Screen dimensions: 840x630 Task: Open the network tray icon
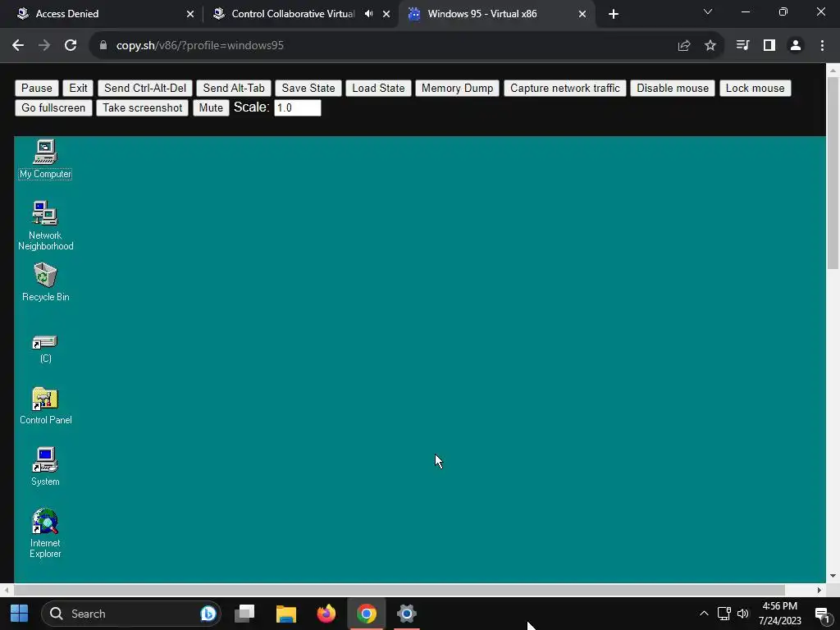(724, 614)
